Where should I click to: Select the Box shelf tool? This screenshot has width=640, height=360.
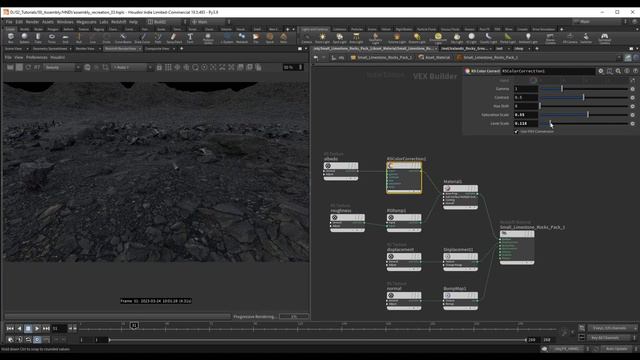point(11,38)
